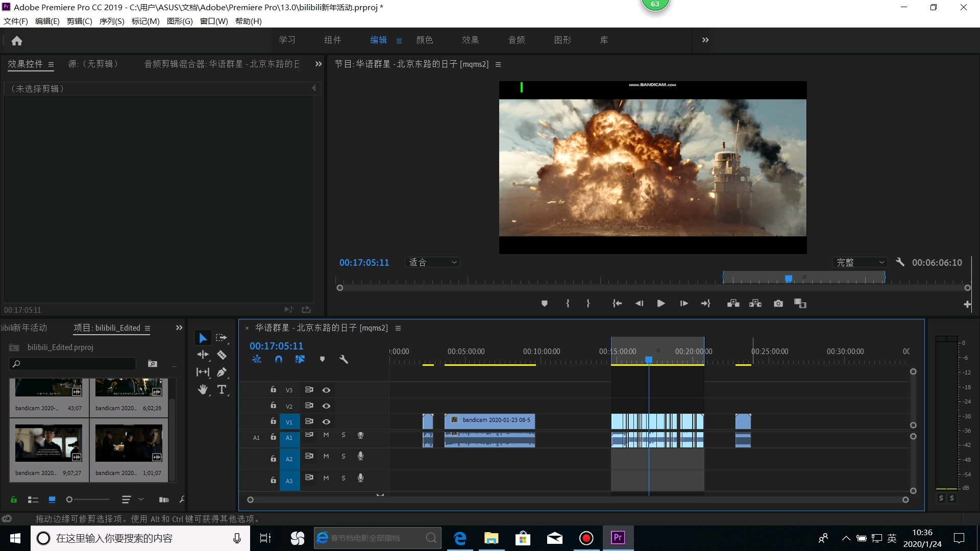Toggle timeline snapping magnet

pyautogui.click(x=279, y=359)
